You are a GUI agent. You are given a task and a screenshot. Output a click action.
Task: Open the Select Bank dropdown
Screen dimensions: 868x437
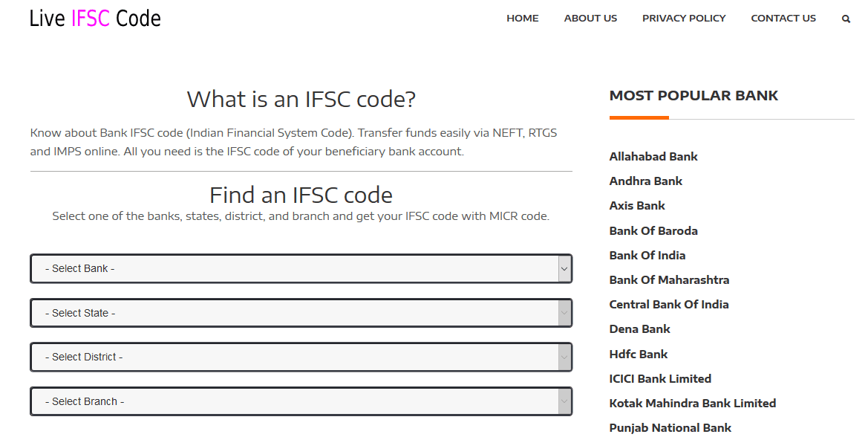click(301, 268)
